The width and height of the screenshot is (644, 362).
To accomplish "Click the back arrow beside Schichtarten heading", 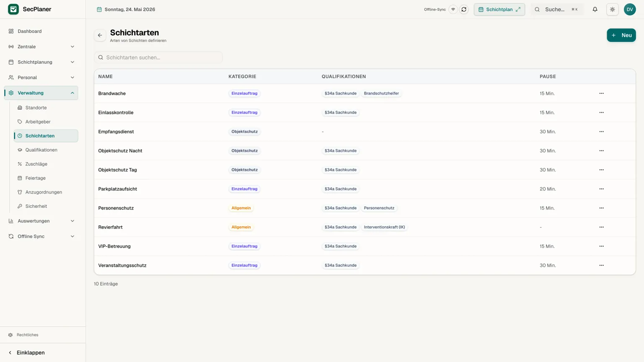I will [x=100, y=35].
